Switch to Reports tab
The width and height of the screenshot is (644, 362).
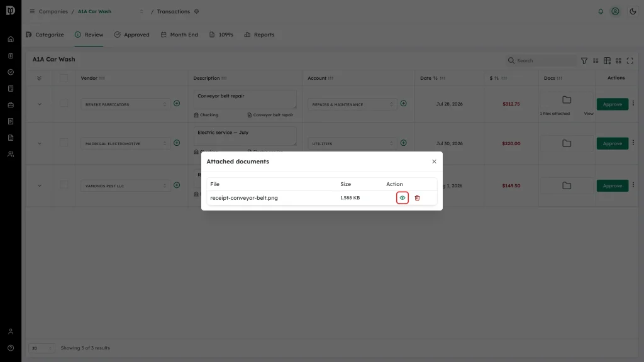(x=259, y=35)
